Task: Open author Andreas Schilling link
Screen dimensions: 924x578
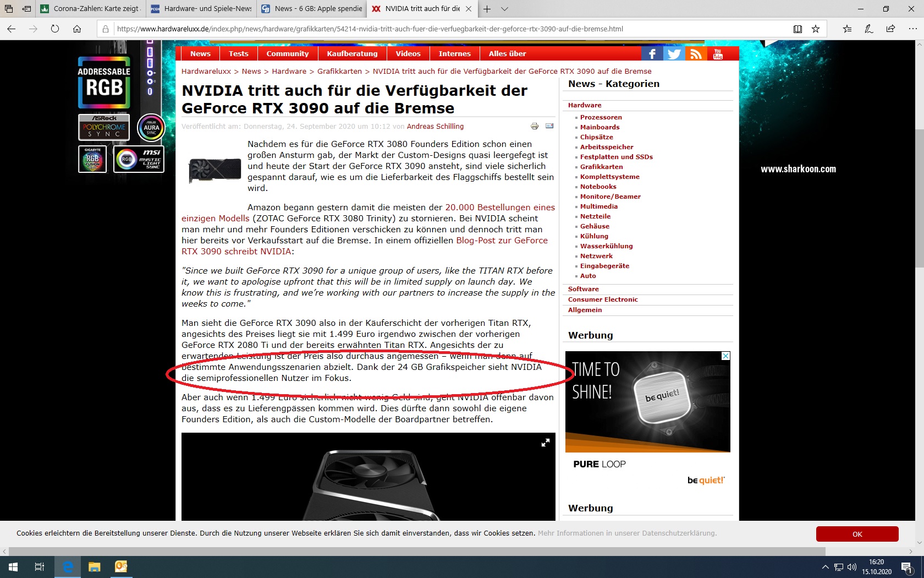Action: coord(435,126)
